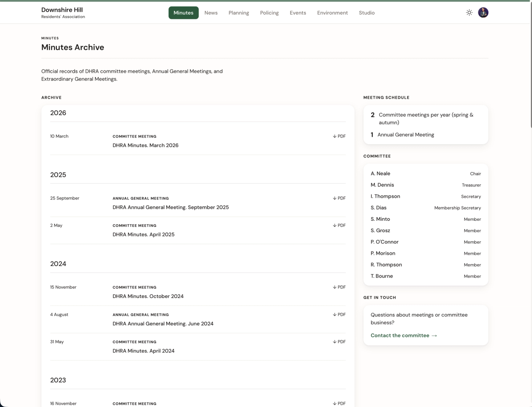Click committee member M. Dennis
532x407 pixels.
coord(382,185)
